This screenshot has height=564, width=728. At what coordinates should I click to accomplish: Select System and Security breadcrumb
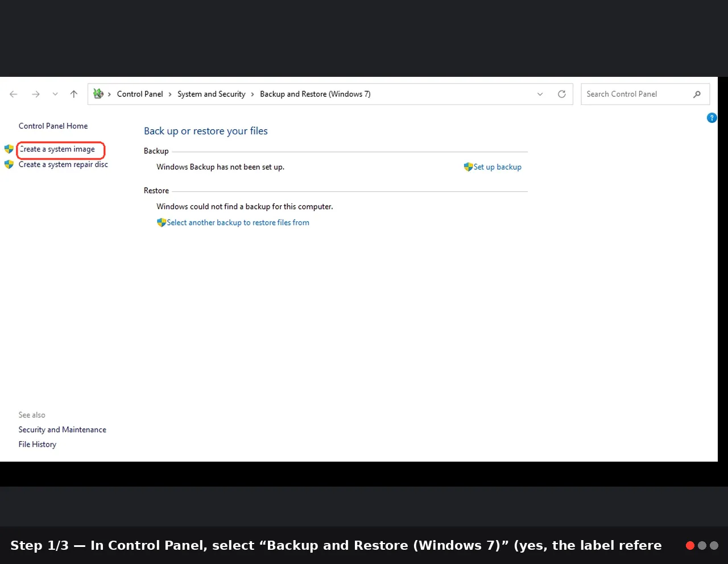pyautogui.click(x=212, y=94)
